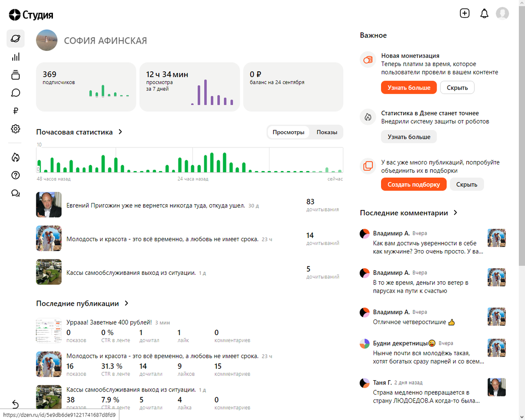Click the return arrow icon at sidebar bottom
Image resolution: width=525 pixels, height=420 pixels.
pos(15,404)
